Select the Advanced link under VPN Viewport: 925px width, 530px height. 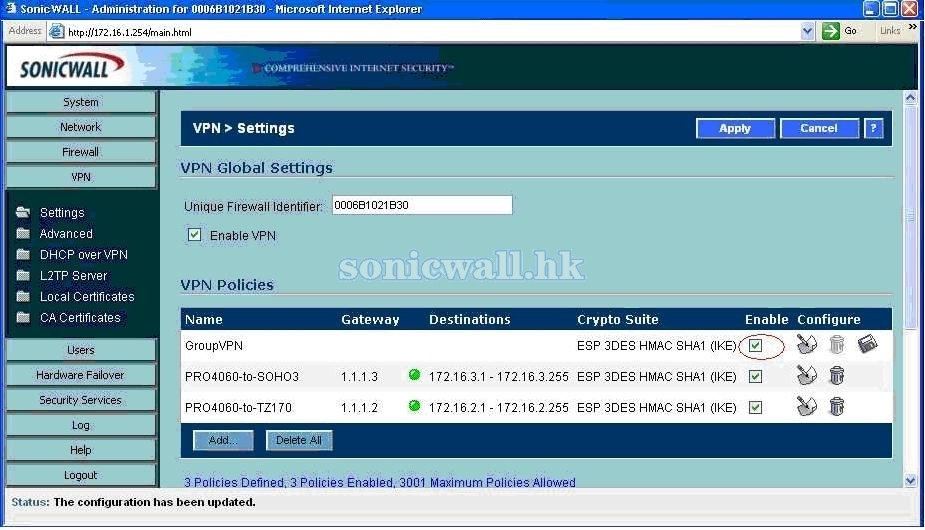[x=66, y=234]
